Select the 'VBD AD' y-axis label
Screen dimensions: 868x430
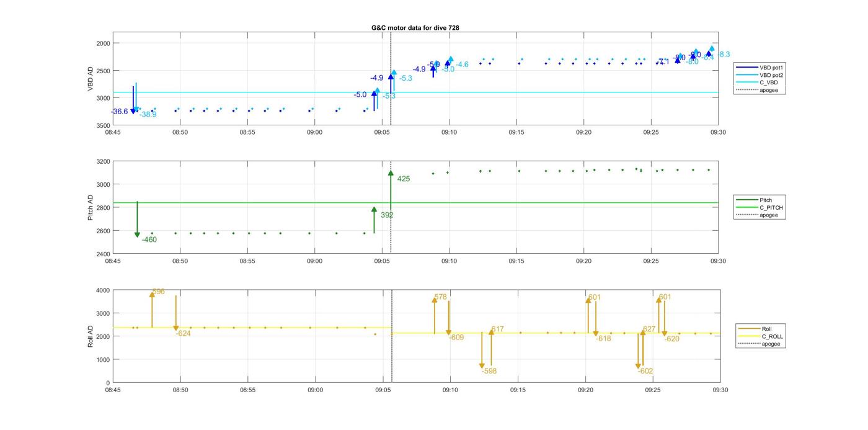91,78
